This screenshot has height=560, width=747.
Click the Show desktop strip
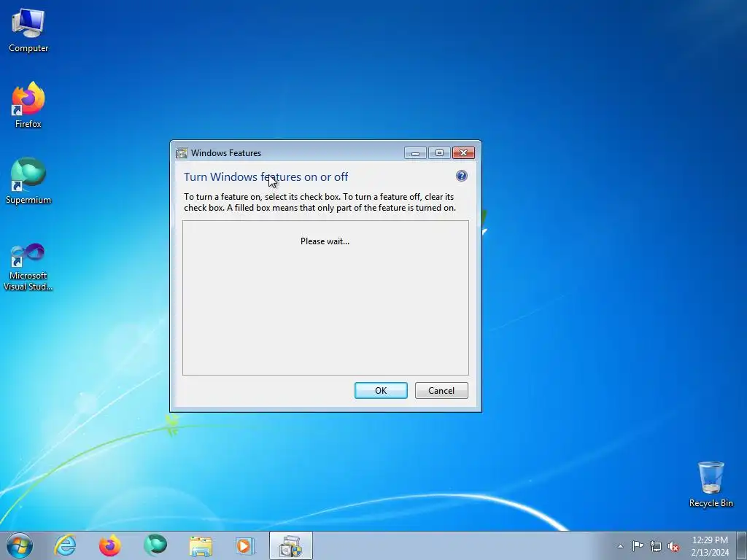point(742,545)
